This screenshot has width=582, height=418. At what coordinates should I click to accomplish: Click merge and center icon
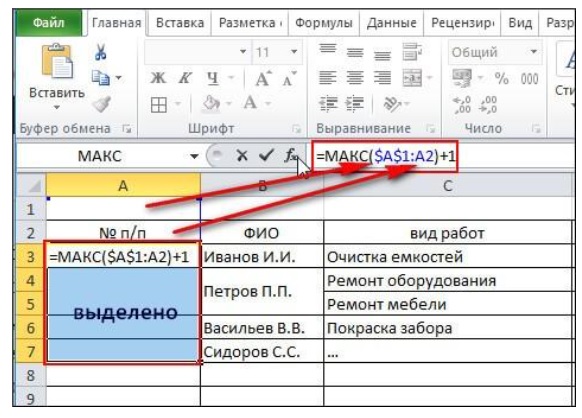[412, 78]
